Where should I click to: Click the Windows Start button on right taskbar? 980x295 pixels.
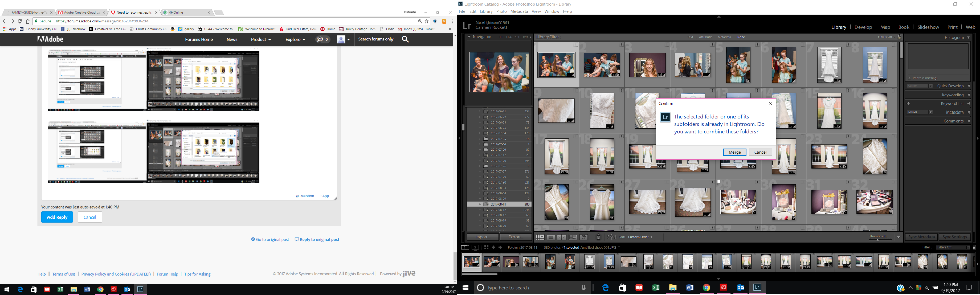(x=465, y=288)
